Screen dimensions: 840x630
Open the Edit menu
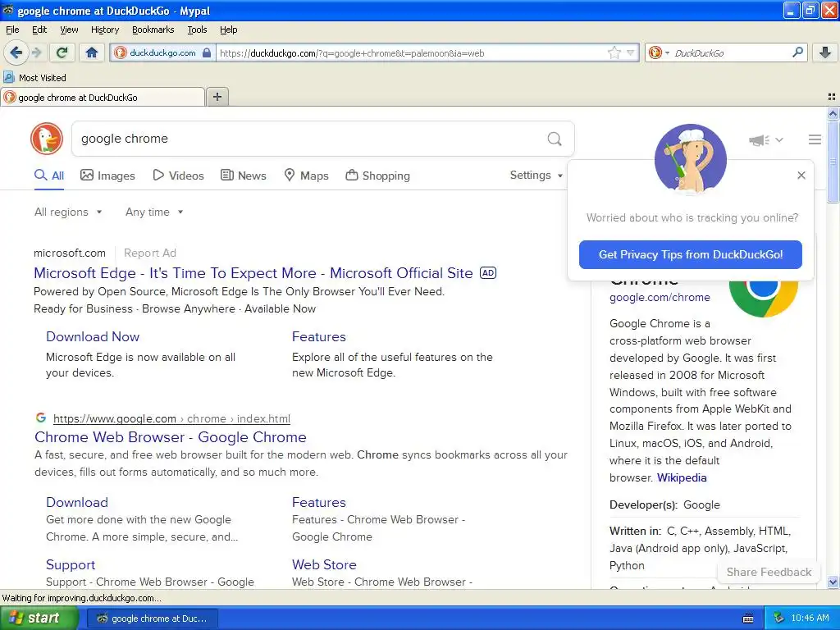pyautogui.click(x=39, y=30)
